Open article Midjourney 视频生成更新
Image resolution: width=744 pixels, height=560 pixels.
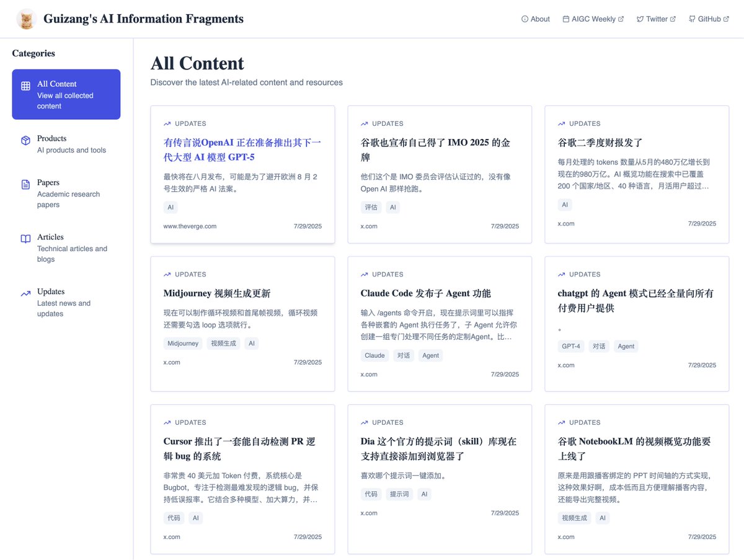point(217,293)
